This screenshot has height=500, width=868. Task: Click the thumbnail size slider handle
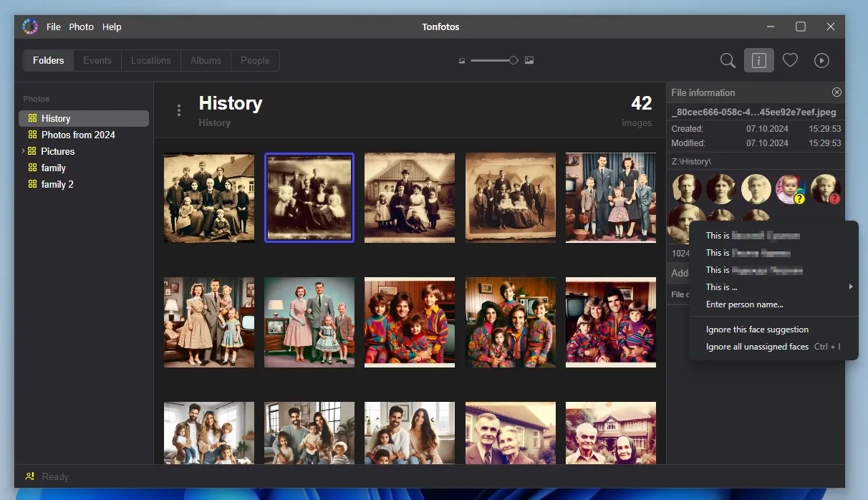(x=513, y=61)
